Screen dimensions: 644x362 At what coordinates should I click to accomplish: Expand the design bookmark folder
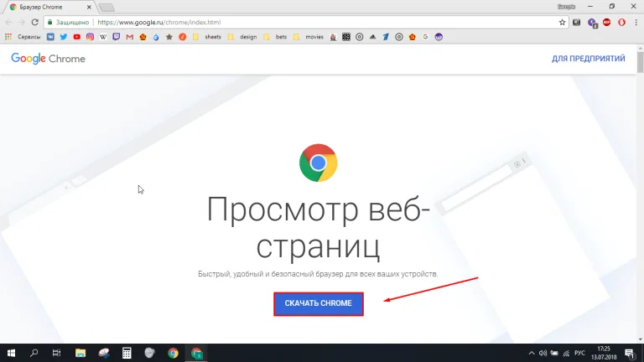coord(242,37)
